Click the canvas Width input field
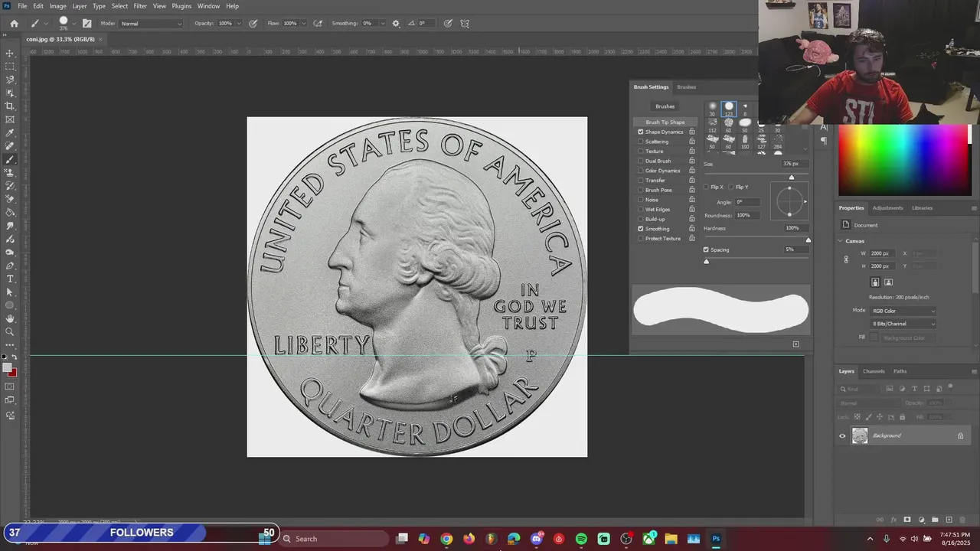 point(884,253)
